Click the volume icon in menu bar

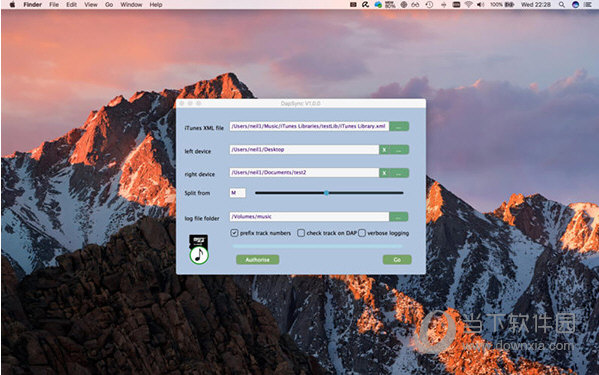pos(481,5)
